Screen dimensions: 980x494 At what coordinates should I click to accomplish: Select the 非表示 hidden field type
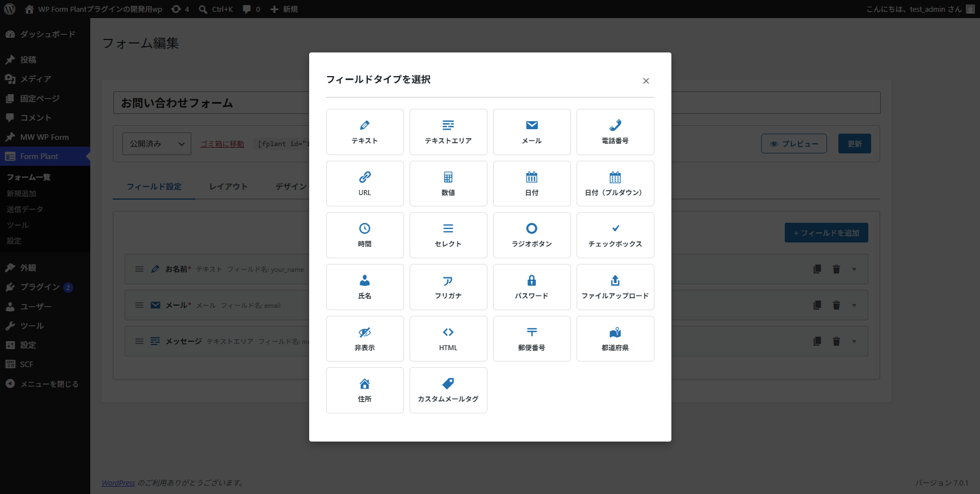point(365,339)
